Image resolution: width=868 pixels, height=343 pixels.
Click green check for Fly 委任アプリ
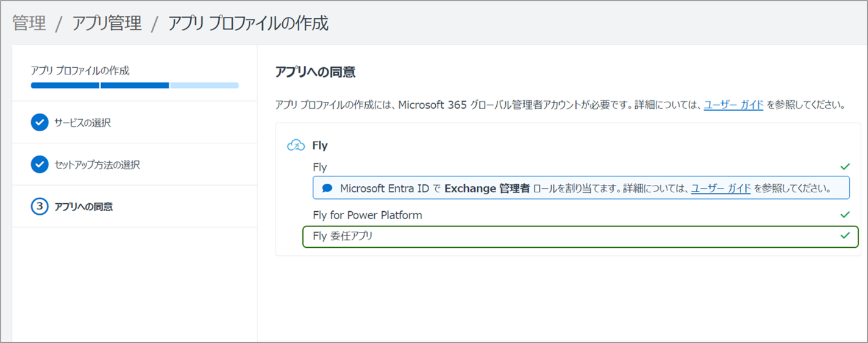click(845, 236)
